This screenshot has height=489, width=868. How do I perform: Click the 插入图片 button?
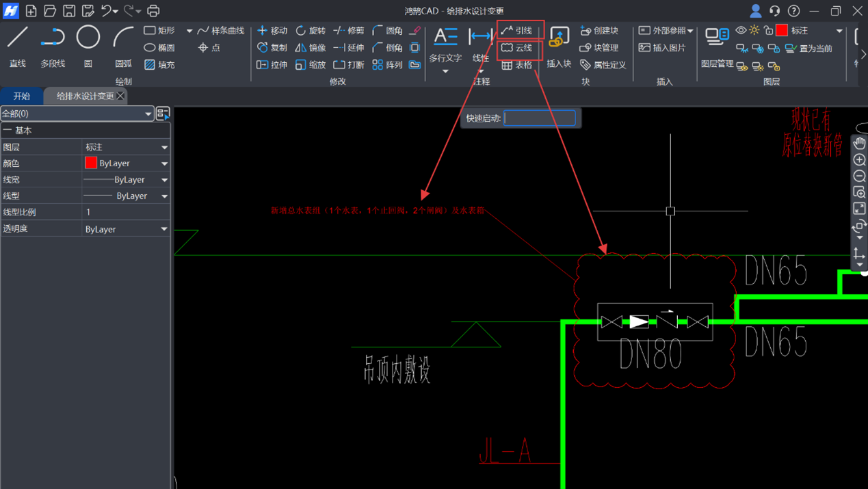pyautogui.click(x=661, y=48)
